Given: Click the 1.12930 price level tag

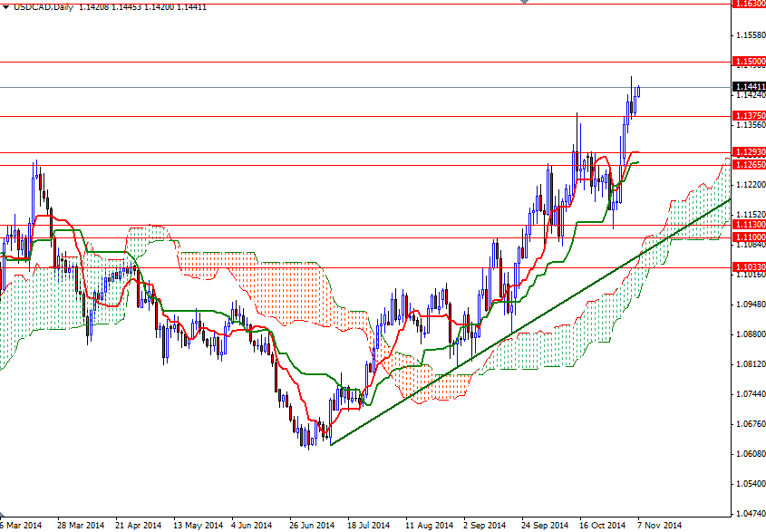Looking at the screenshot, I should pos(746,150).
